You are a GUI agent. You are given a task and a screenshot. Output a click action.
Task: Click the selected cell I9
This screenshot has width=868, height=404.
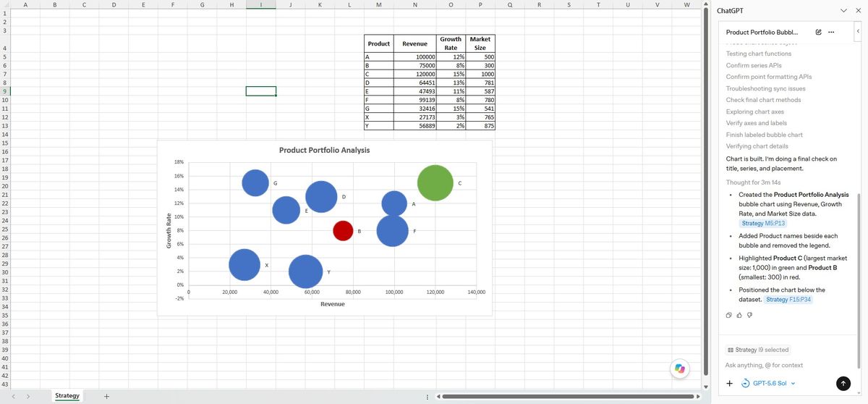[260, 91]
